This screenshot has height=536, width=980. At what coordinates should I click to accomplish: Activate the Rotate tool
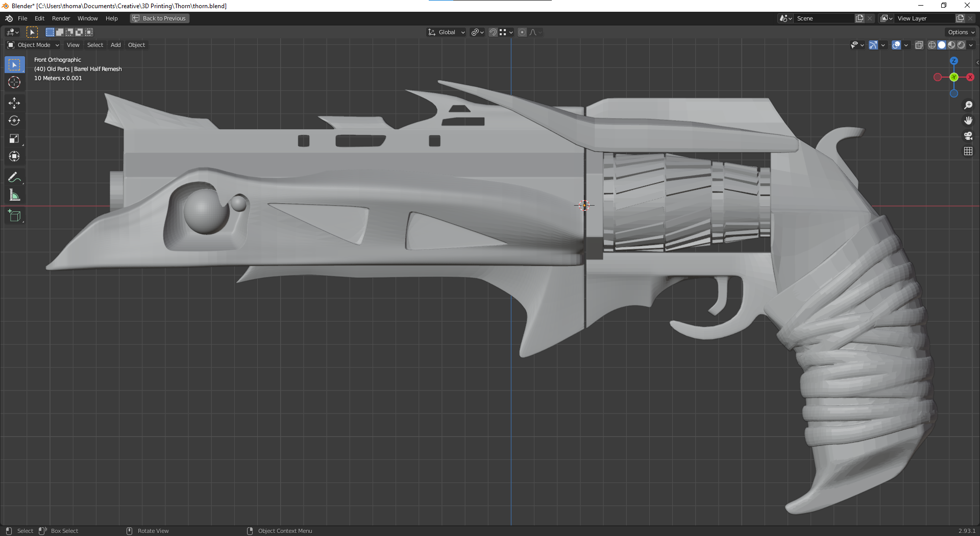point(14,120)
